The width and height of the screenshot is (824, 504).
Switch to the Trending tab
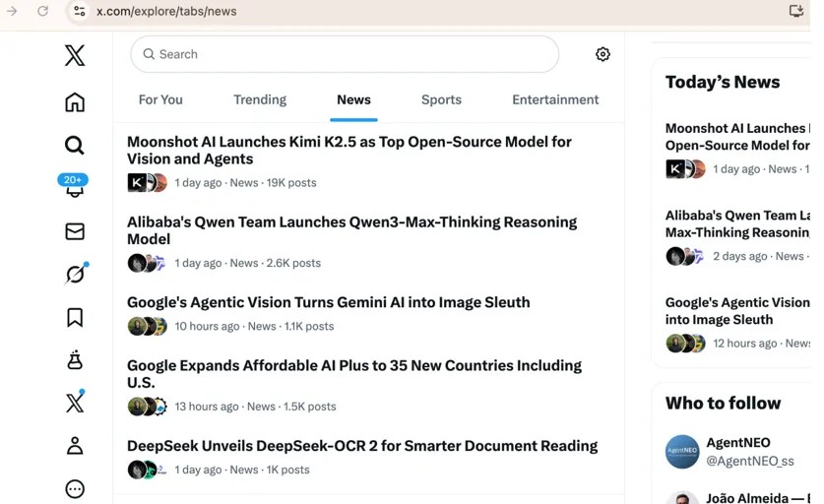click(260, 99)
